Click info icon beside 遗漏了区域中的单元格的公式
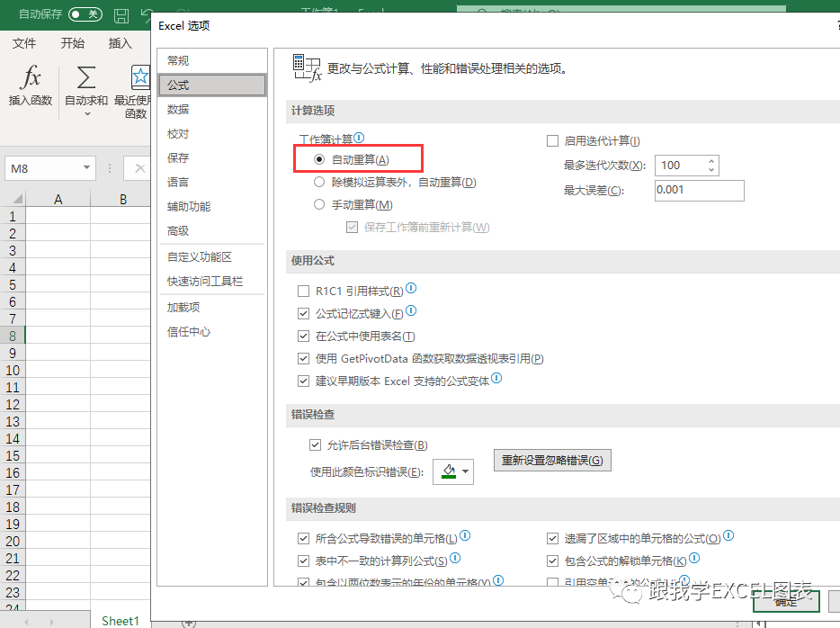This screenshot has height=628, width=840. (x=728, y=535)
